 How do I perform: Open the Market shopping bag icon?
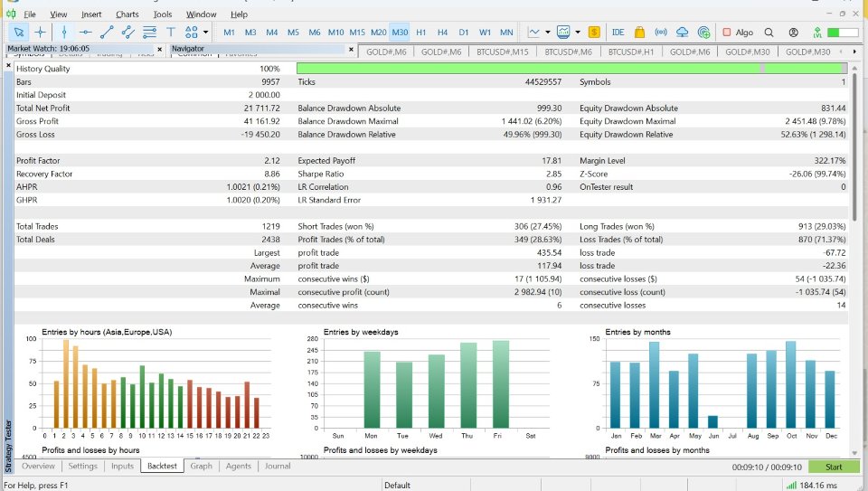point(640,33)
